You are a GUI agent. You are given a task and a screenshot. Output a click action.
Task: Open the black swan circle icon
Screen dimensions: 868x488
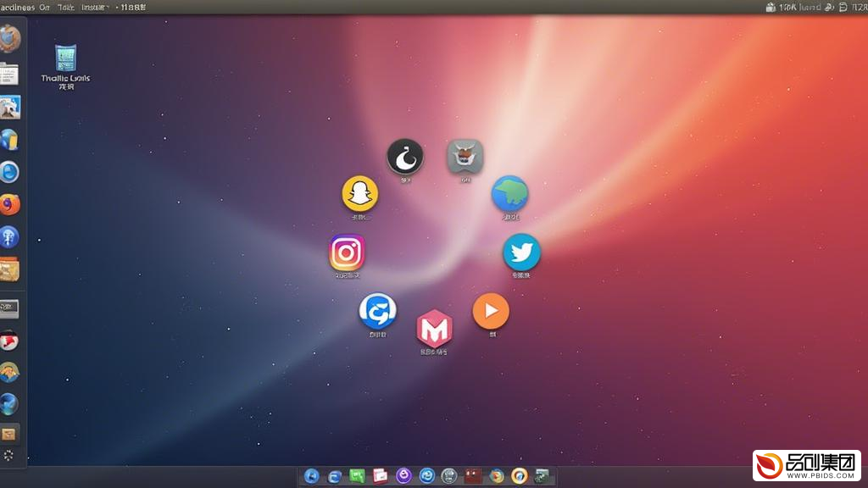pos(405,157)
